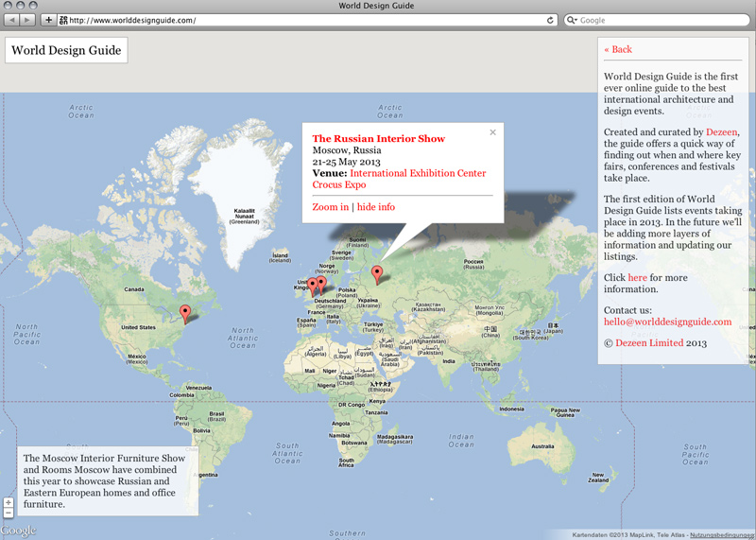
Task: Click the Google logo on the map
Action: pos(18,531)
